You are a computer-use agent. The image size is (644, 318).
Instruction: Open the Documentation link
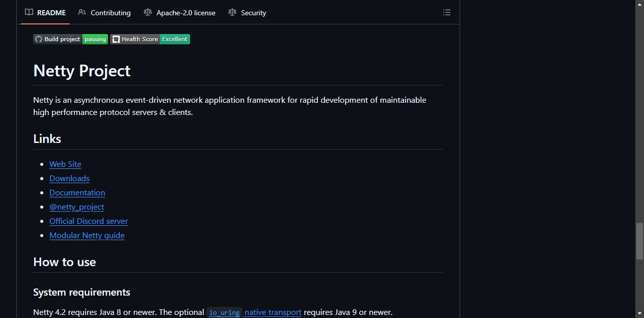click(77, 192)
